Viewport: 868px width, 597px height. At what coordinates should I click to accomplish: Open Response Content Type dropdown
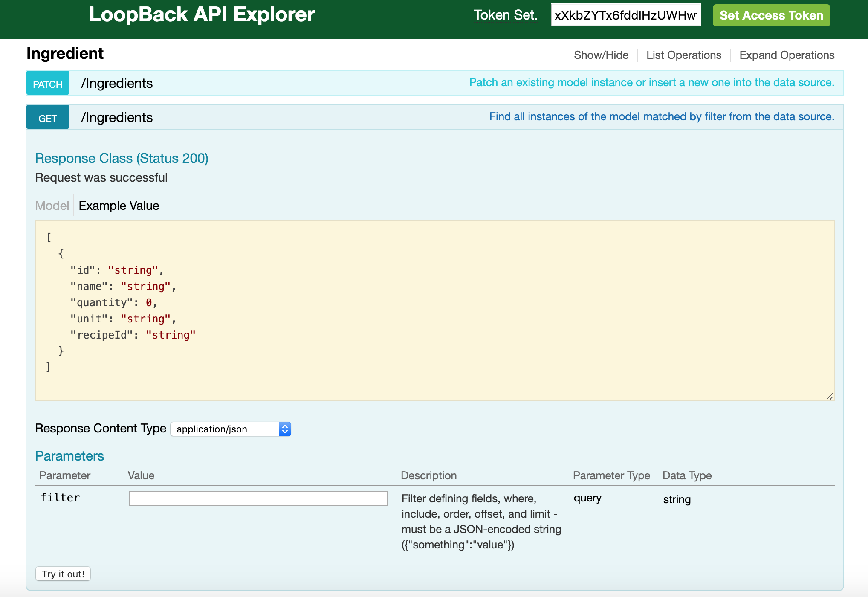coord(231,429)
